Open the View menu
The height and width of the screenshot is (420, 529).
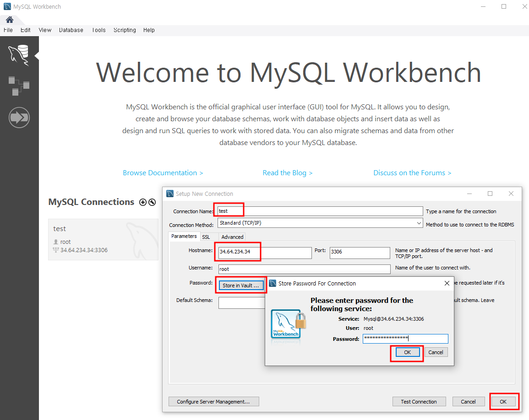(45, 30)
